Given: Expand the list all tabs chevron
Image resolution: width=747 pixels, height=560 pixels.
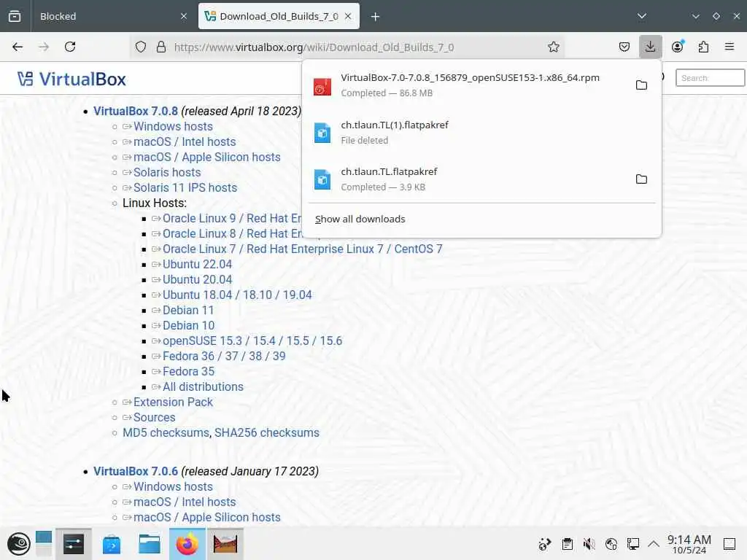Looking at the screenshot, I should tap(642, 16).
